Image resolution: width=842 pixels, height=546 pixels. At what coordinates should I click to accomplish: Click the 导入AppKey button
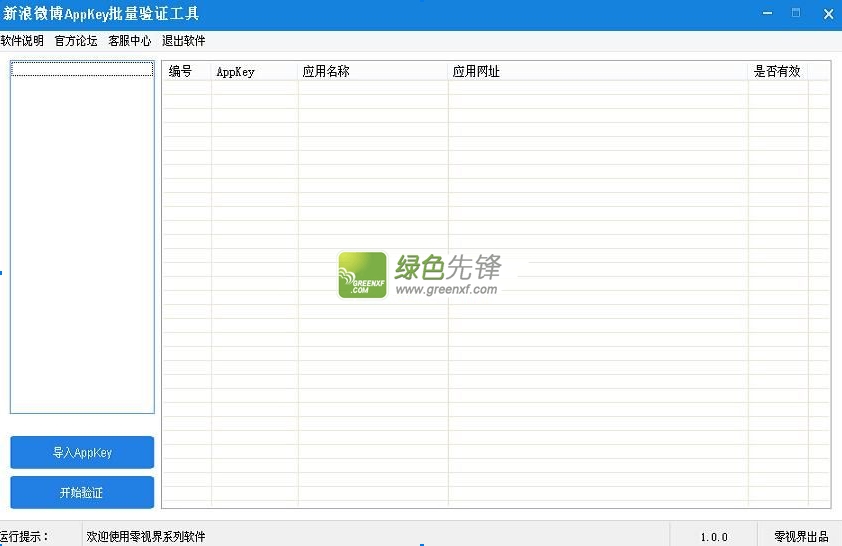click(82, 452)
